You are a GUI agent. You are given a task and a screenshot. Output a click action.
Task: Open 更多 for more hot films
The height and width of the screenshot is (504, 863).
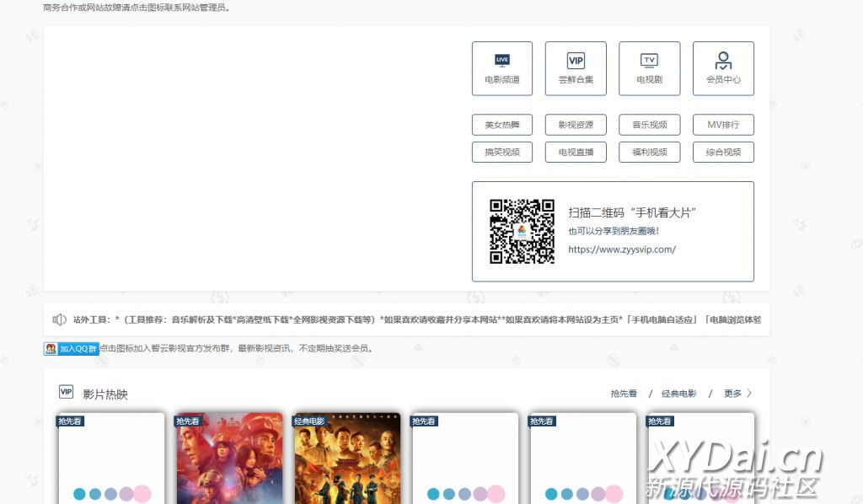(732, 394)
